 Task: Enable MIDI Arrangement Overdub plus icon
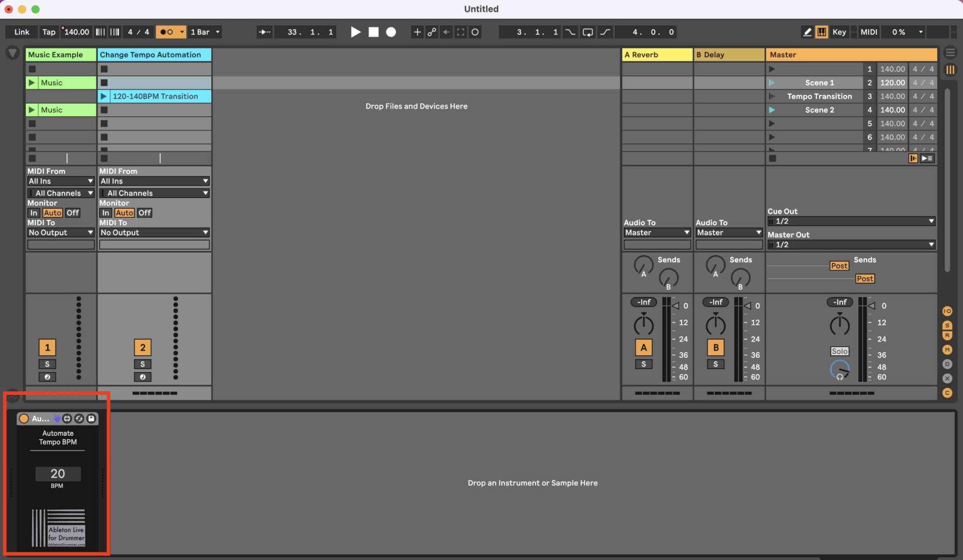(417, 32)
